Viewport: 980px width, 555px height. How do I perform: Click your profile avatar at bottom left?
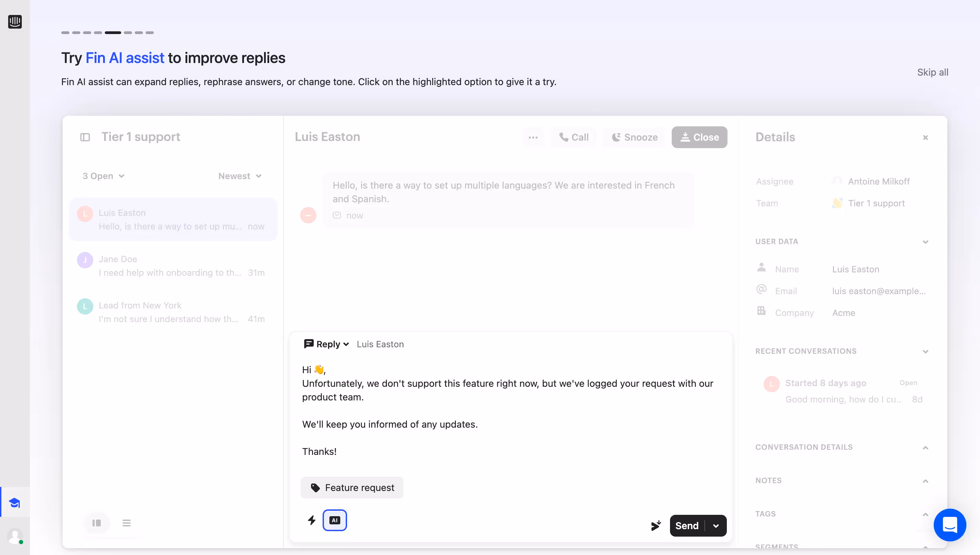[15, 536]
